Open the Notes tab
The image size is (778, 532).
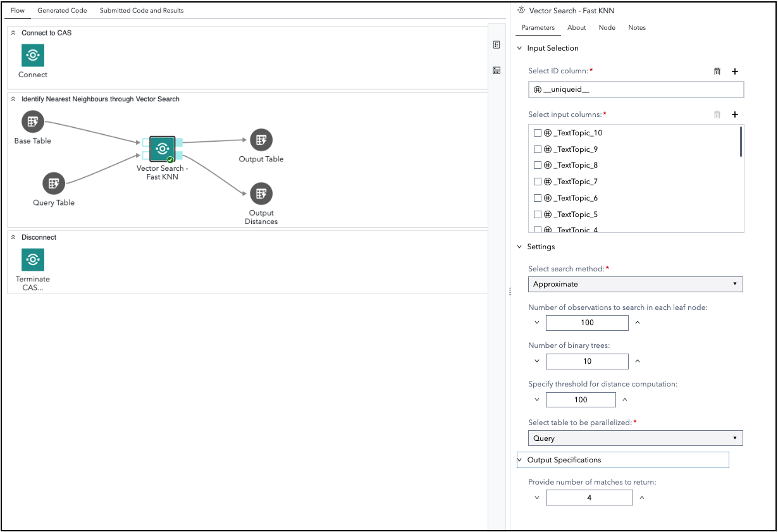pos(637,27)
